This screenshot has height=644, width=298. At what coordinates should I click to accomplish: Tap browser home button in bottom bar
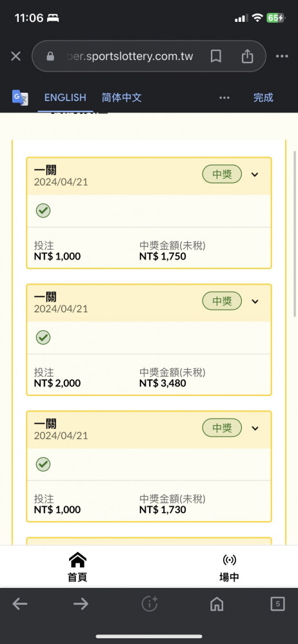[x=217, y=604]
